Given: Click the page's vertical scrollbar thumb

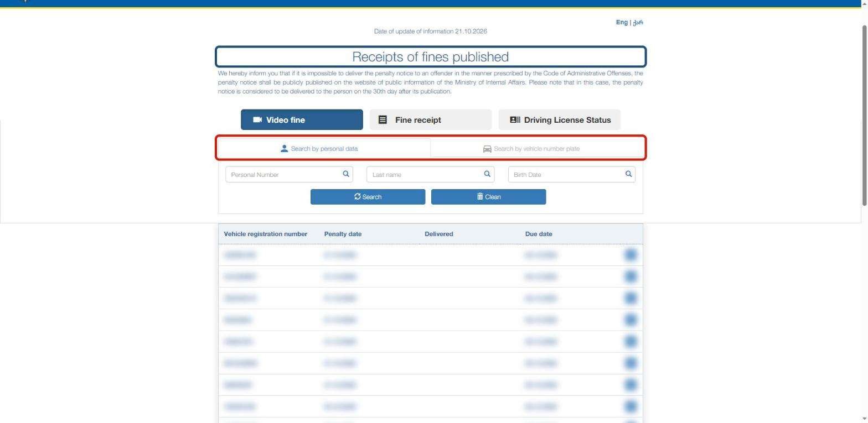Looking at the screenshot, I should [864, 116].
